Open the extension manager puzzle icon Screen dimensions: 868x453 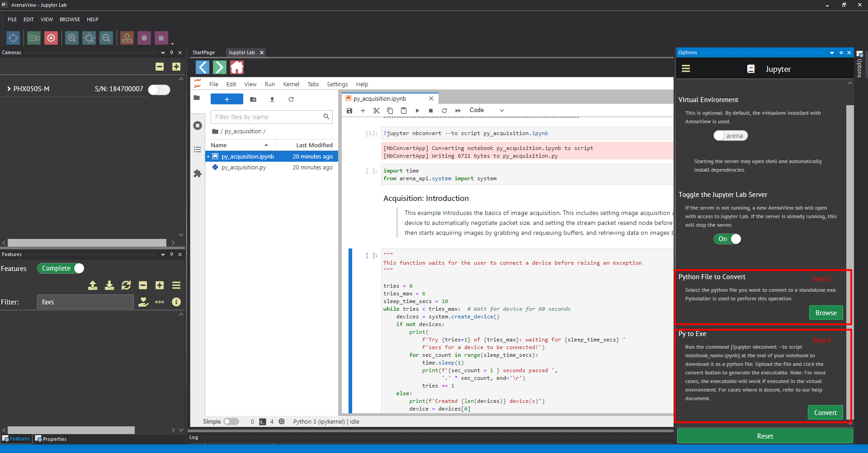coord(198,173)
